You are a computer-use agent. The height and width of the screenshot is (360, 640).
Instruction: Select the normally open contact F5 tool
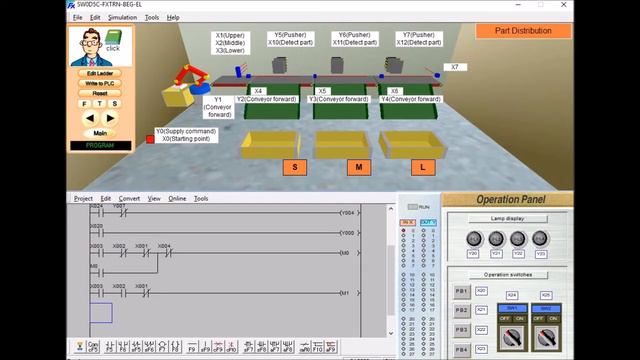[x=110, y=347]
